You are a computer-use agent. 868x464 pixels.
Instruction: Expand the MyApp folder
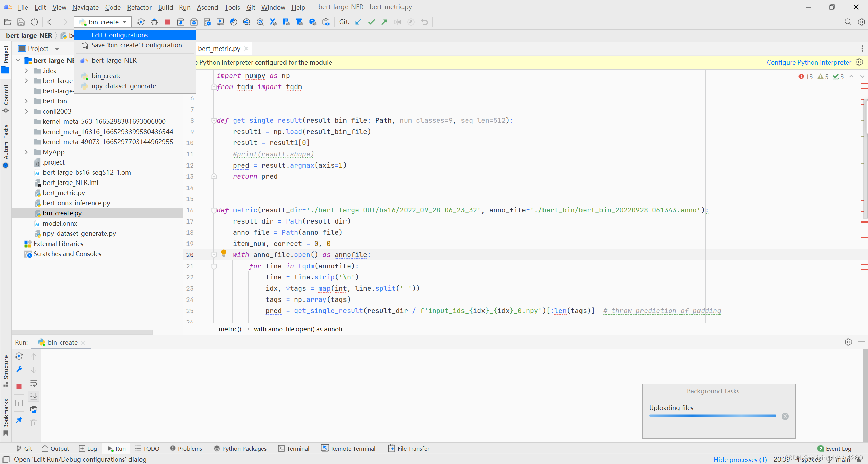[x=26, y=152]
